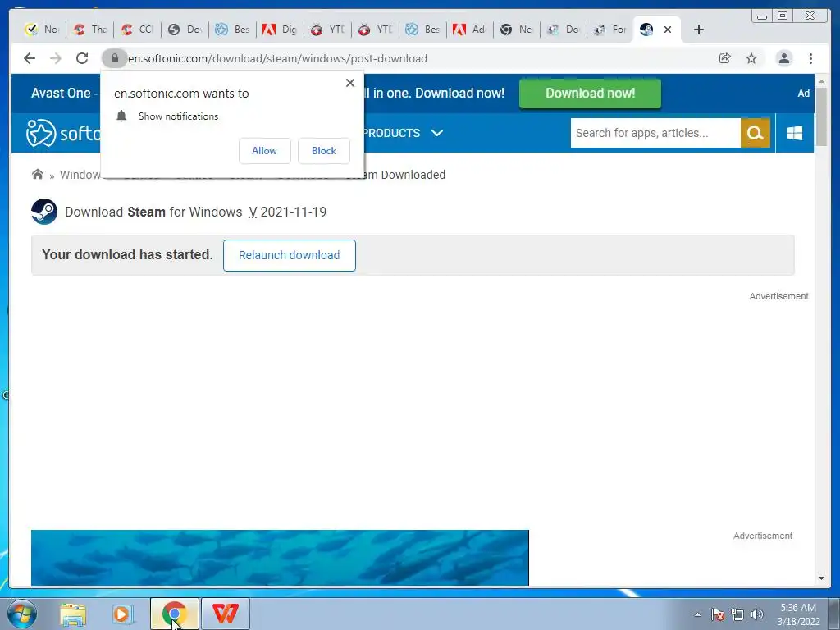Click the Action Center flag icon

pyautogui.click(x=718, y=614)
